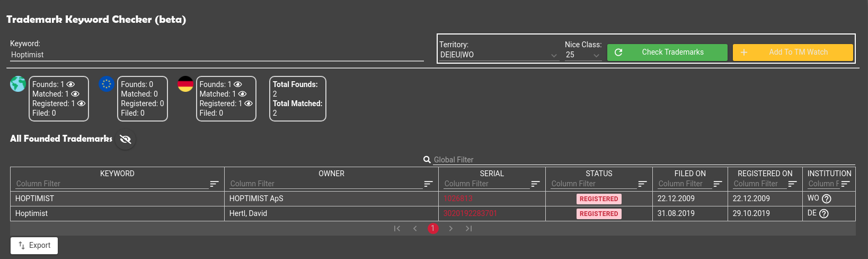Sort by SERIAL column header
Image resolution: width=868 pixels, height=259 pixels.
(x=492, y=174)
